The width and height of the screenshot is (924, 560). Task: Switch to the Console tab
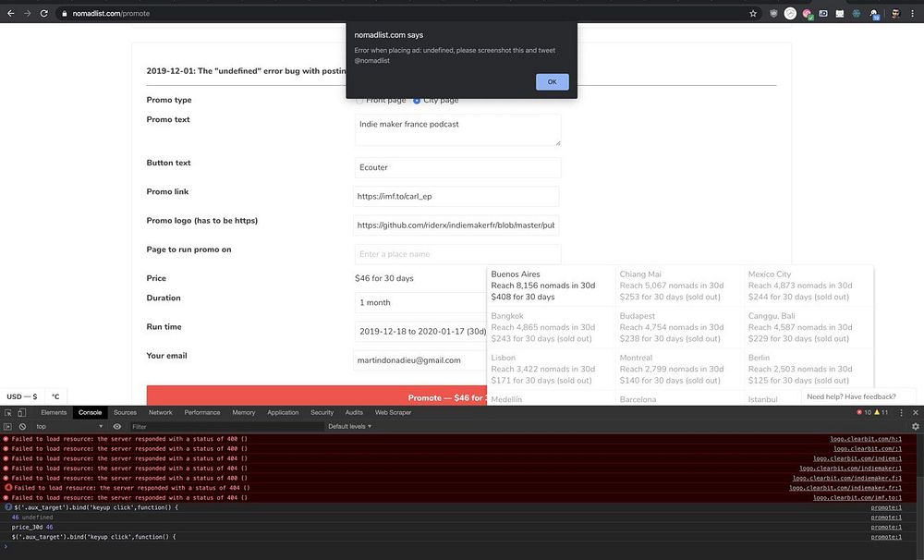pyautogui.click(x=91, y=413)
